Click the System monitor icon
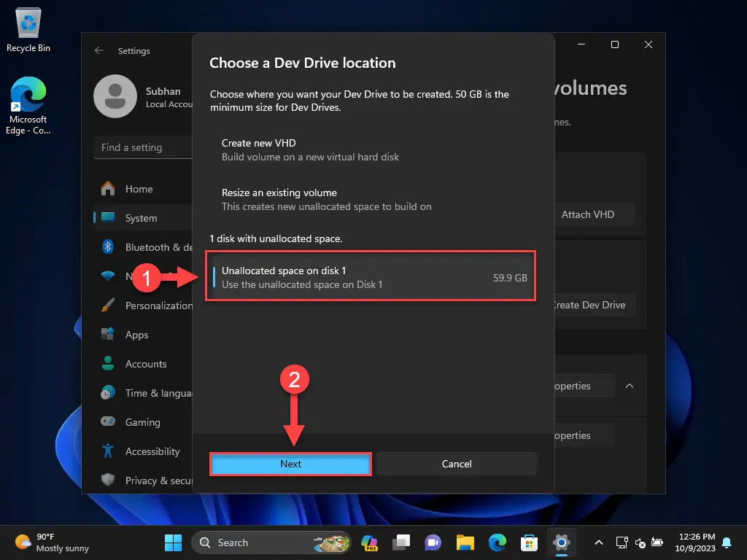Viewport: 747px width, 560px height. point(108,217)
